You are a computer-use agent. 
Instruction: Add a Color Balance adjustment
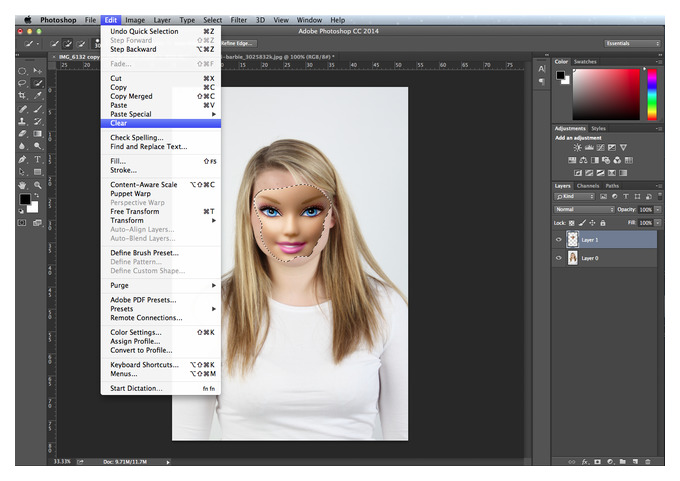[583, 160]
